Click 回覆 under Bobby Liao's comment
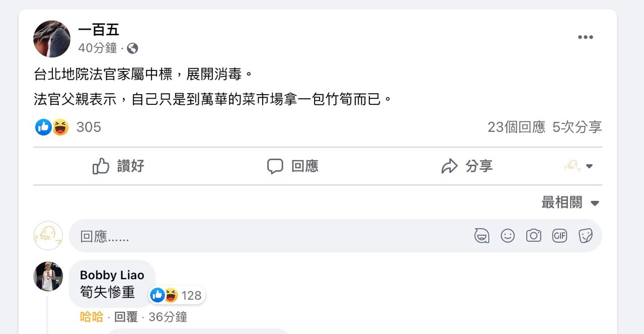Viewport: 644px width, 334px height. pos(126,317)
